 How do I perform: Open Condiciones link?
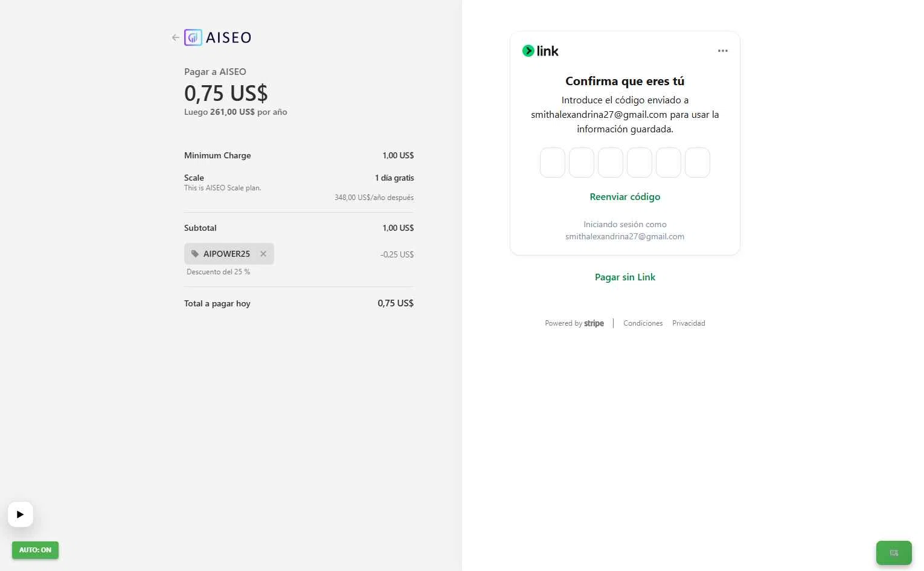point(643,323)
